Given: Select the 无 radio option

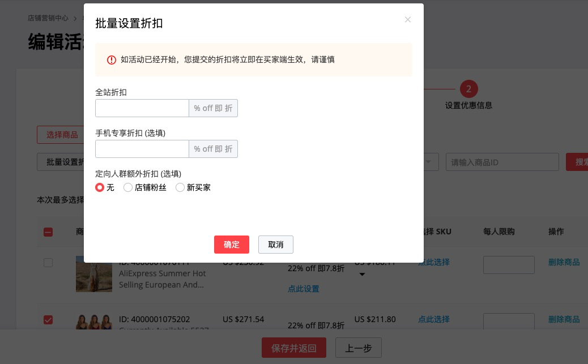Looking at the screenshot, I should 99,187.
